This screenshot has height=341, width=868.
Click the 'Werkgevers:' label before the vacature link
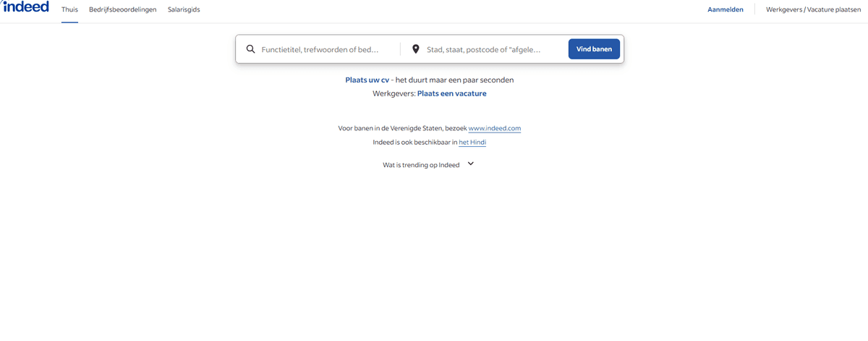point(393,93)
